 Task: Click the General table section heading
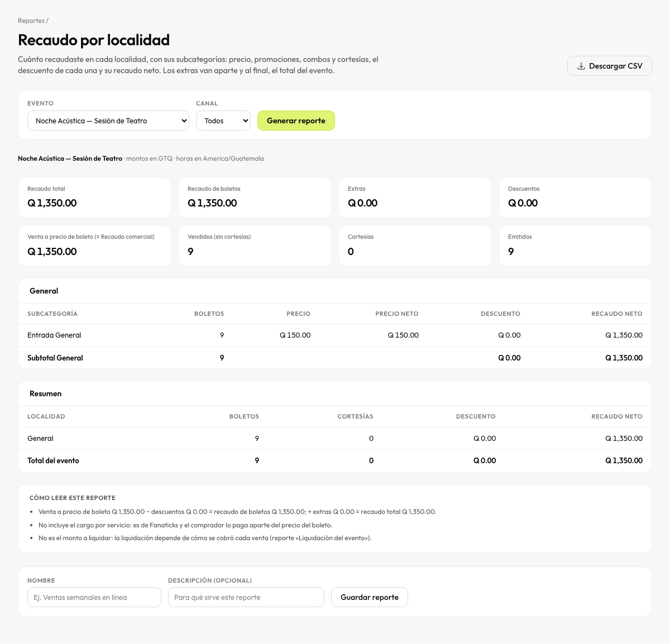coord(44,291)
